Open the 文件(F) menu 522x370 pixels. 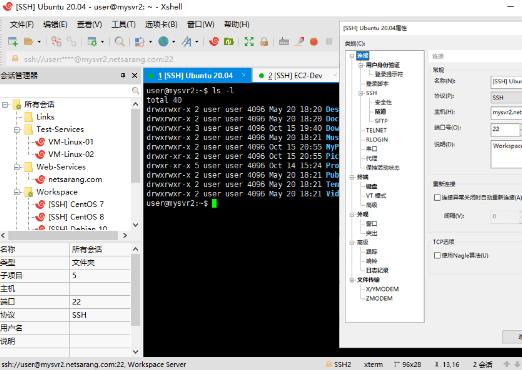(22, 24)
